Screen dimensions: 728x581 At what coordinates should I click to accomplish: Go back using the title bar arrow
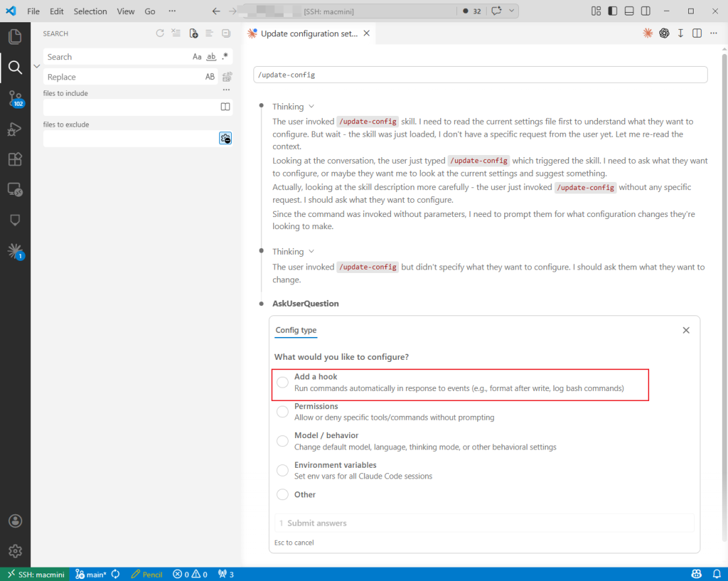pyautogui.click(x=216, y=11)
